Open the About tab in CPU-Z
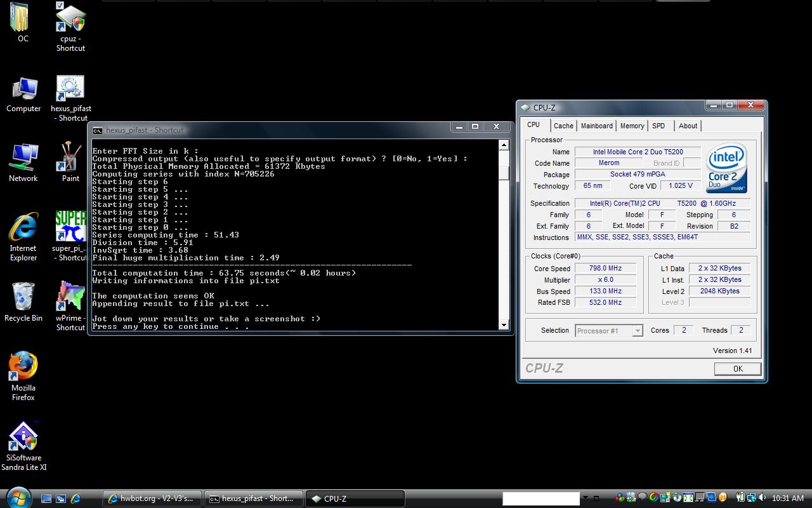This screenshot has width=812, height=508. 688,126
